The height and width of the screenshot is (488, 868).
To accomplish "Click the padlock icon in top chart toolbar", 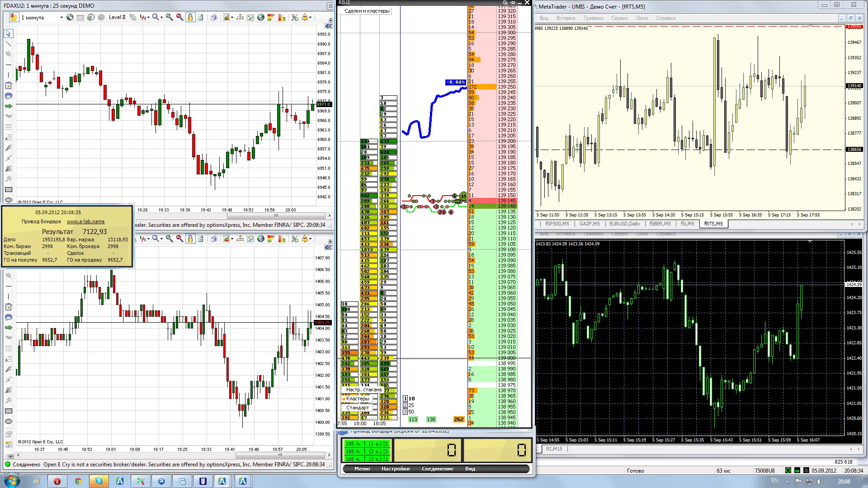I will 190,17.
